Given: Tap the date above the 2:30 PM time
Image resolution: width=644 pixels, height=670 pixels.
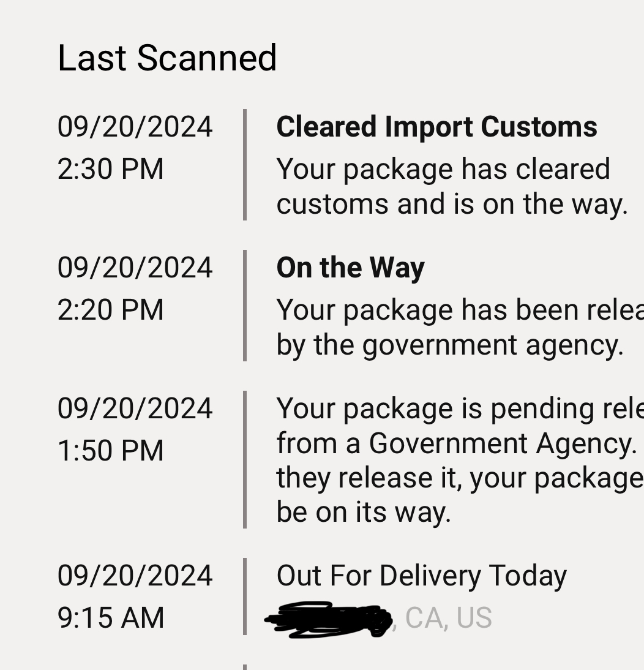Looking at the screenshot, I should (x=135, y=127).
